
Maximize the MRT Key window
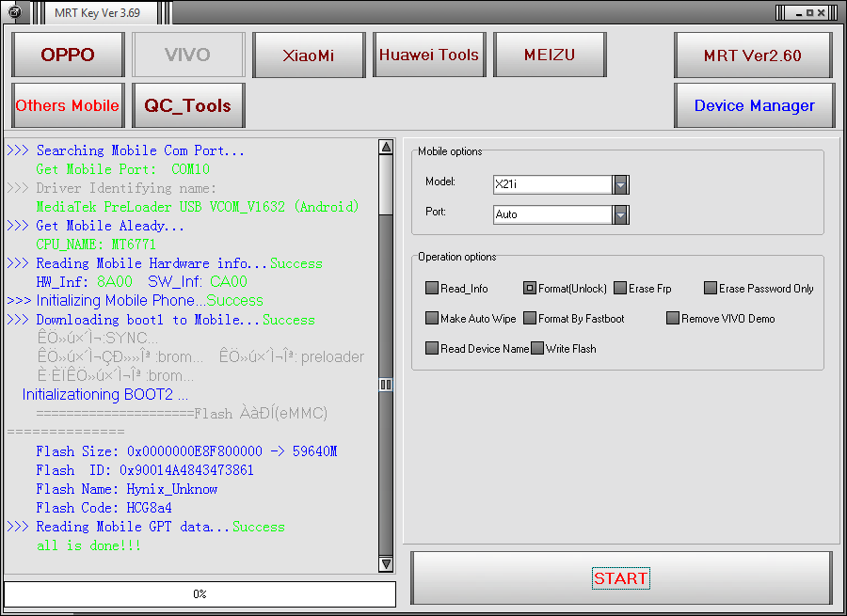809,13
